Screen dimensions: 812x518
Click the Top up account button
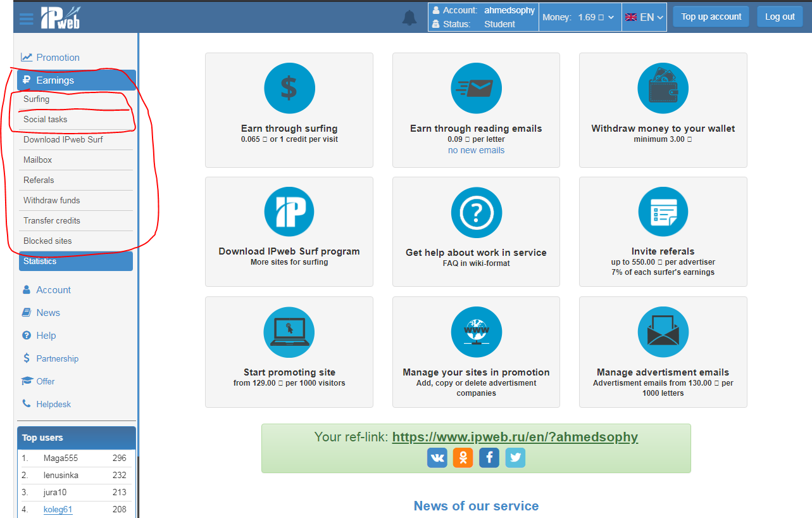[x=711, y=16]
